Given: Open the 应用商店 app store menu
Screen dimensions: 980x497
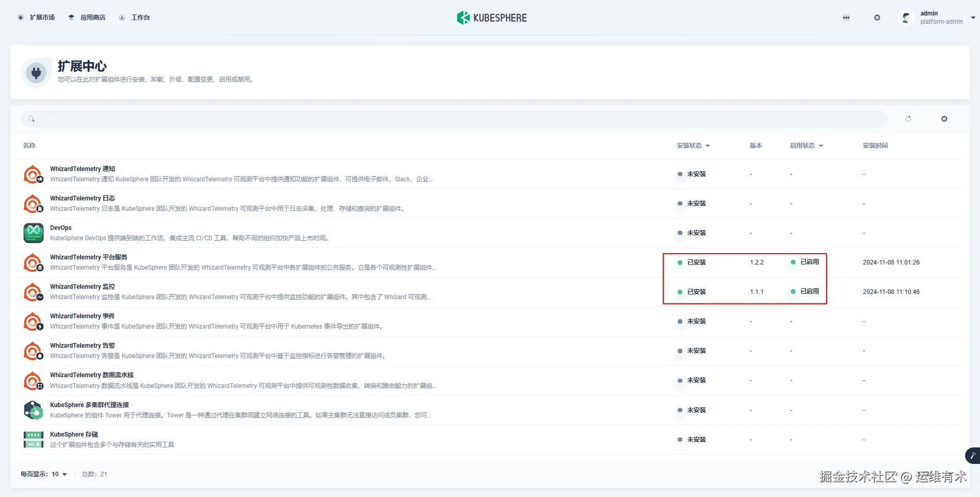Looking at the screenshot, I should point(87,18).
